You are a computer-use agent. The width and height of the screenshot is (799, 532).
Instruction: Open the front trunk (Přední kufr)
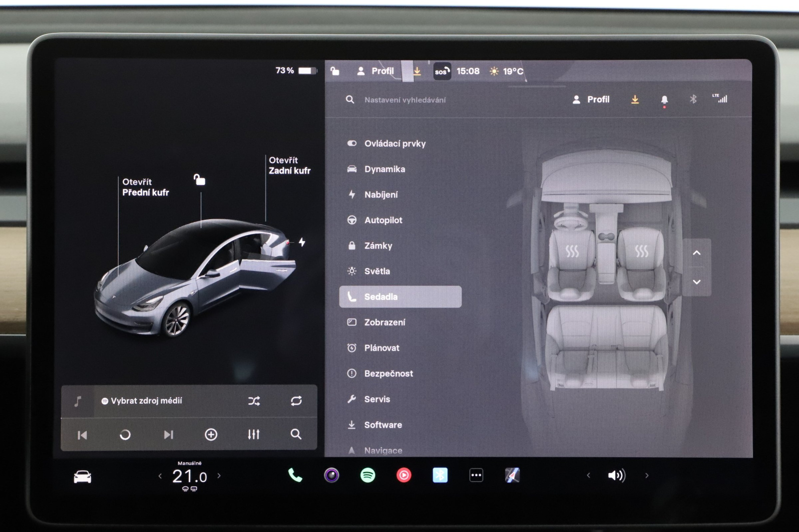click(x=145, y=187)
